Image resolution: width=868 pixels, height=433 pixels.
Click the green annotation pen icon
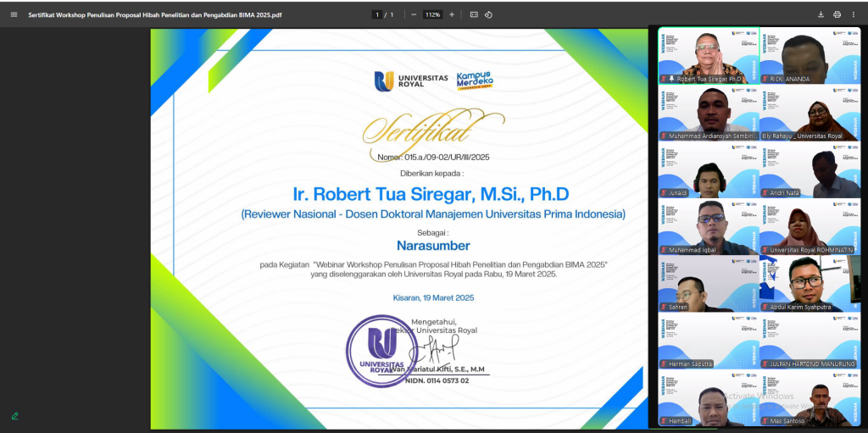[14, 416]
